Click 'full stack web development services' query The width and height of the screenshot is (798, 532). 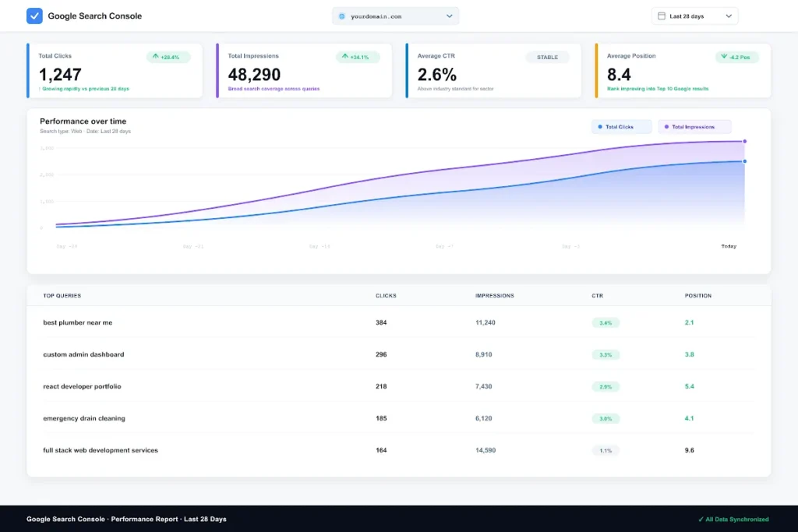click(101, 450)
